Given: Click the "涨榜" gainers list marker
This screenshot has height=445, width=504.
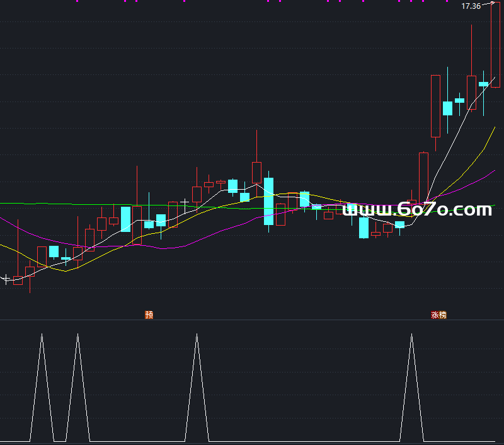Looking at the screenshot, I should click(x=438, y=315).
